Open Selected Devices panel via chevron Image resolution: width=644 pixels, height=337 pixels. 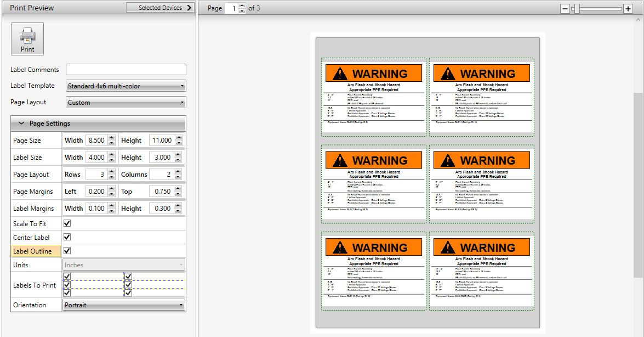189,7
